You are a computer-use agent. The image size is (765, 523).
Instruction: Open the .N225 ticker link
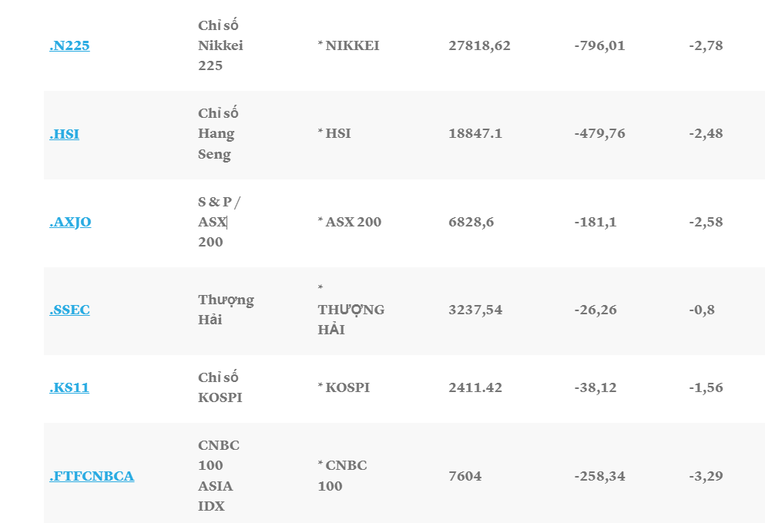(69, 45)
